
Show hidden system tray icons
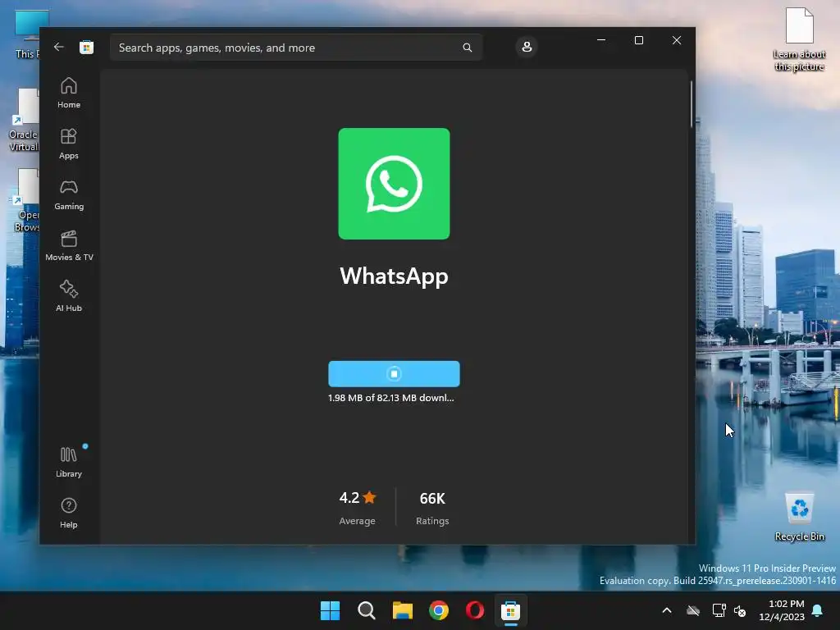pyautogui.click(x=667, y=610)
